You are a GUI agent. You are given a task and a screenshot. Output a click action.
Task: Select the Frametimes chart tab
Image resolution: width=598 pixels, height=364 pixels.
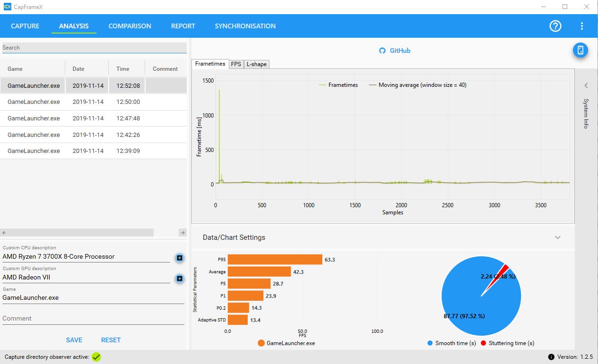pos(210,64)
